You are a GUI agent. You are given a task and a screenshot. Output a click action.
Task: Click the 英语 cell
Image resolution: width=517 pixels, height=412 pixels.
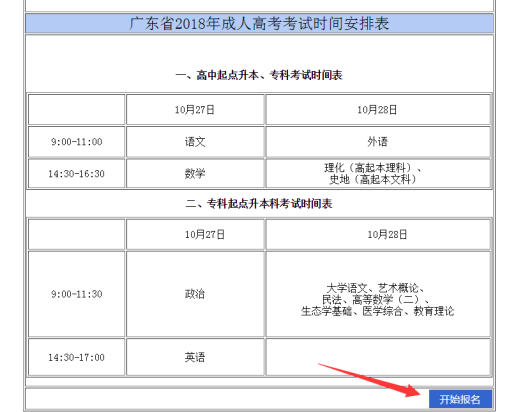(x=195, y=357)
